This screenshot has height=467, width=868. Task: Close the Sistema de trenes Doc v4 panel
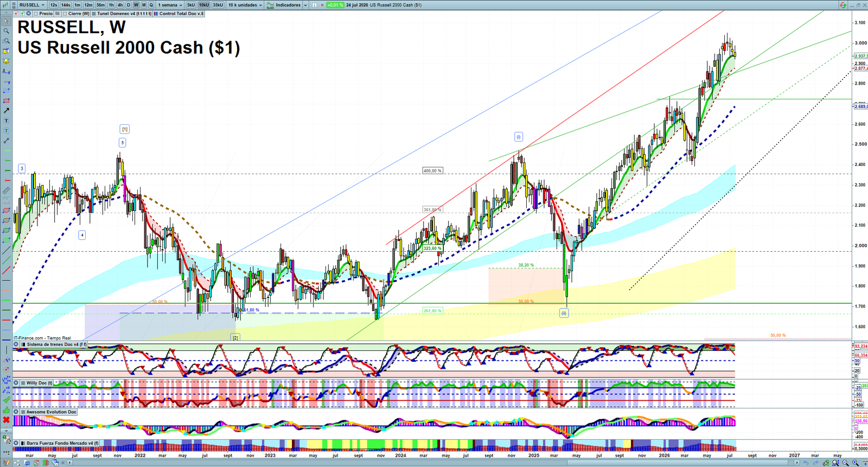tap(16, 344)
